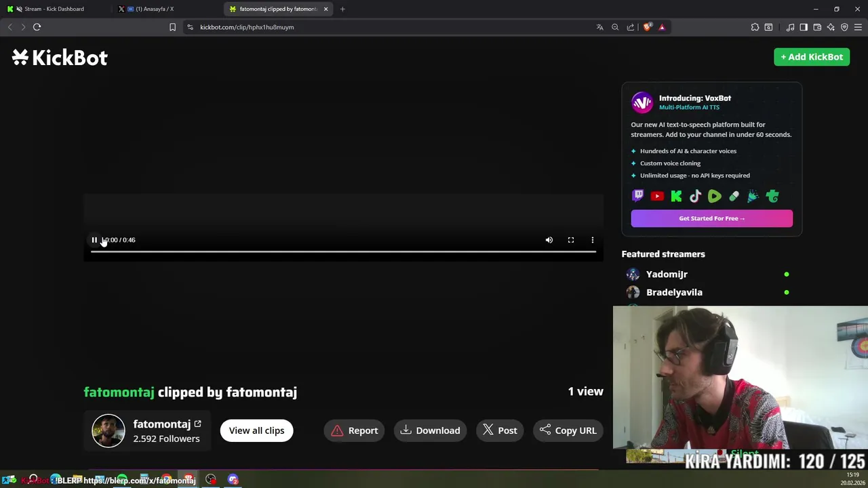Mute the clip using the speaker icon
This screenshot has height=488, width=868.
click(x=549, y=240)
